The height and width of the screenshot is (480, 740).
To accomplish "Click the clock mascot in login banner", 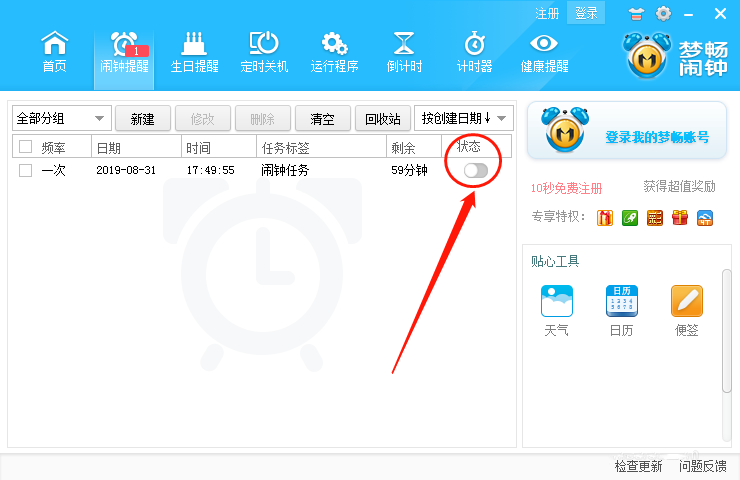I will pos(565,129).
